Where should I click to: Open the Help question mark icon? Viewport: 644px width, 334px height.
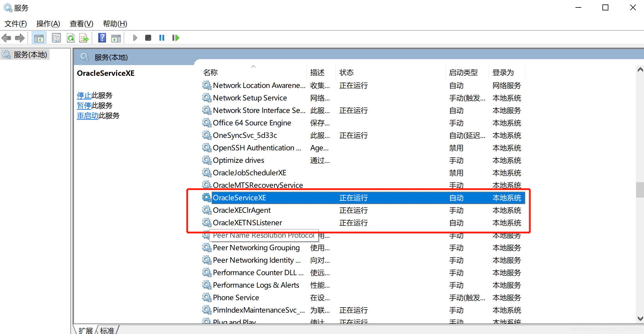(102, 38)
